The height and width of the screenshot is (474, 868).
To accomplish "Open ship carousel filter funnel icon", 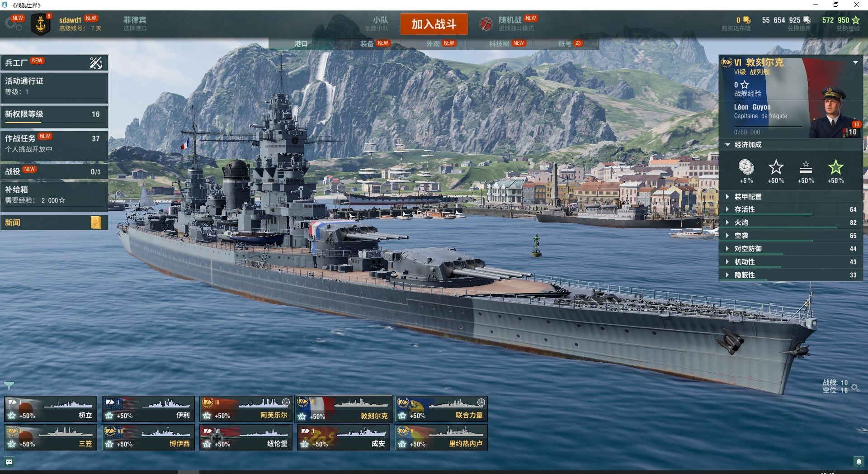I will coord(9,386).
